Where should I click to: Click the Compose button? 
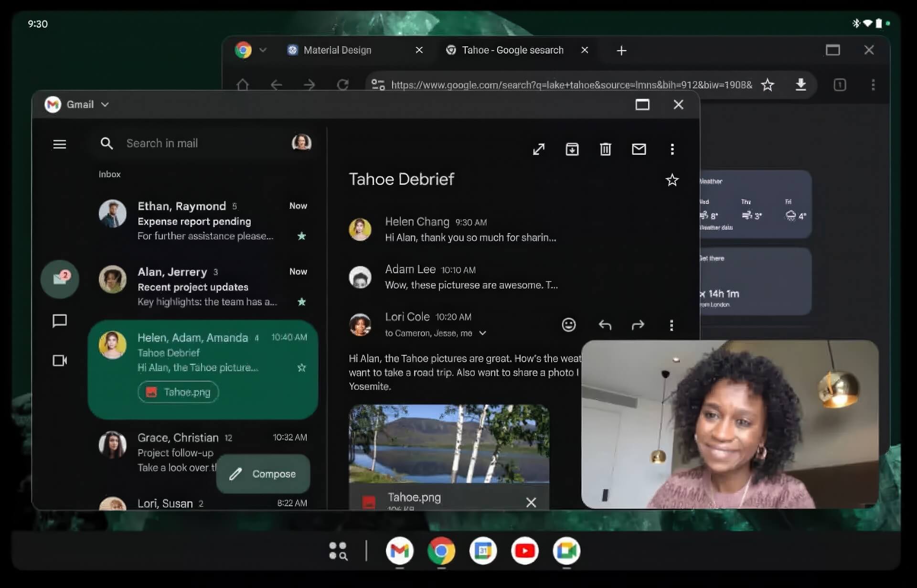263,474
